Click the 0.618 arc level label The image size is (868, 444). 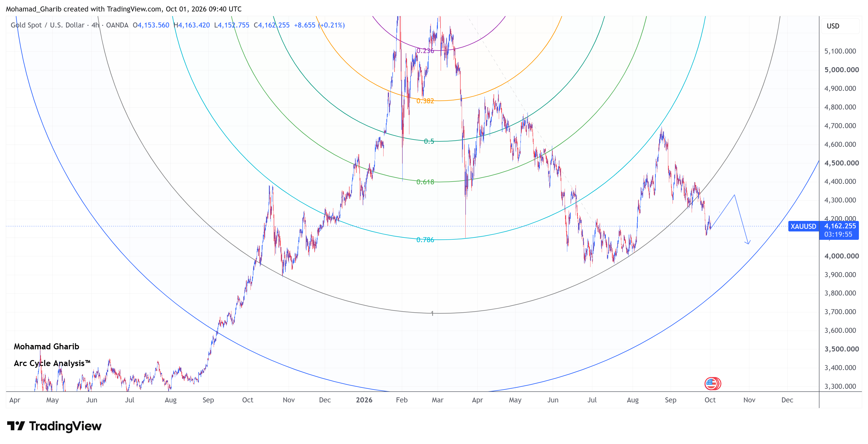(425, 182)
